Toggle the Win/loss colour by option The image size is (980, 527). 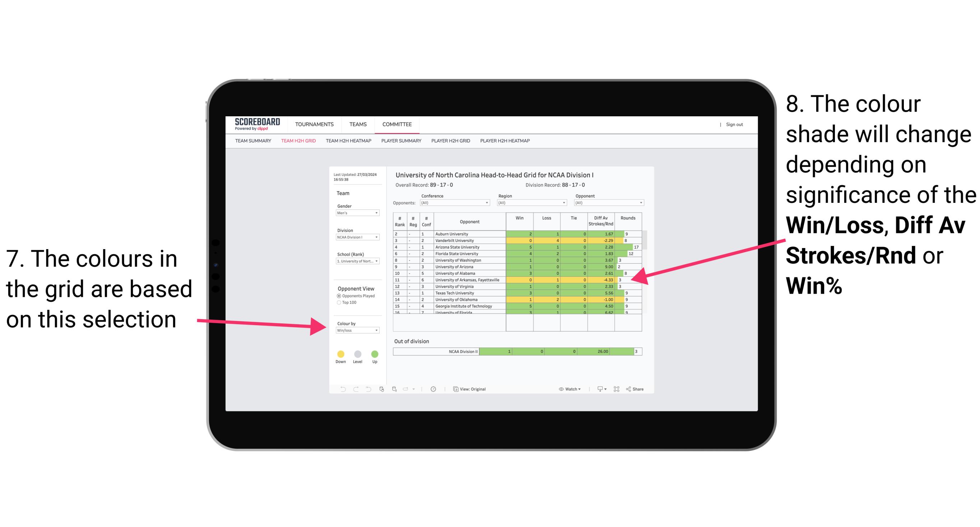point(356,330)
